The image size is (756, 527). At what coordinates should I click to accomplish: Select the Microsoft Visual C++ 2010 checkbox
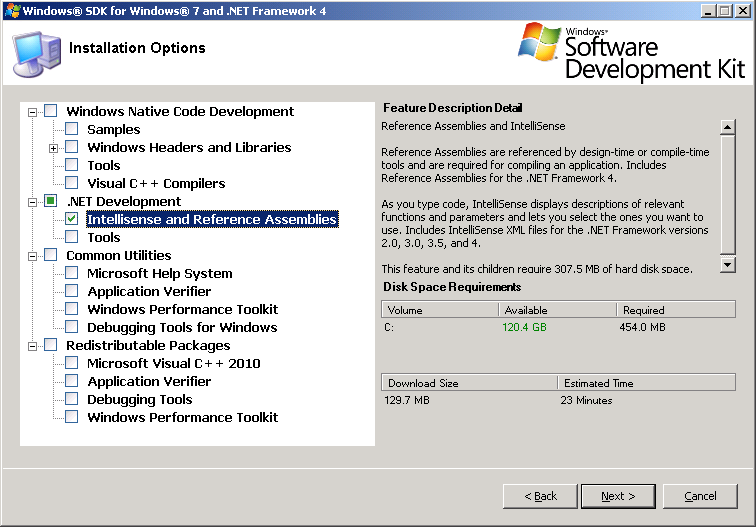point(72,363)
